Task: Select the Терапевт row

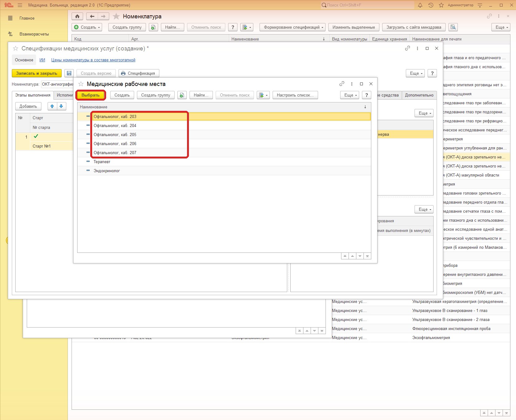Action: (x=224, y=162)
